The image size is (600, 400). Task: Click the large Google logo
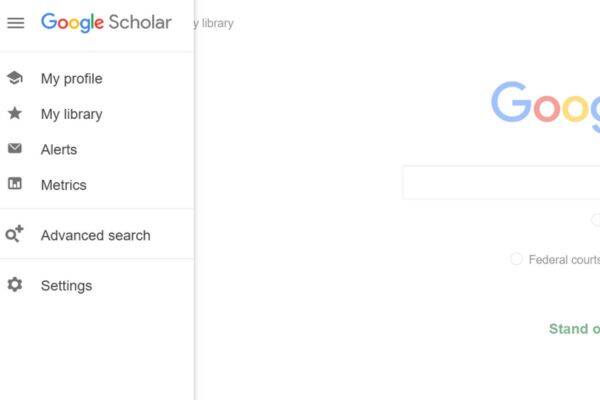point(545,104)
